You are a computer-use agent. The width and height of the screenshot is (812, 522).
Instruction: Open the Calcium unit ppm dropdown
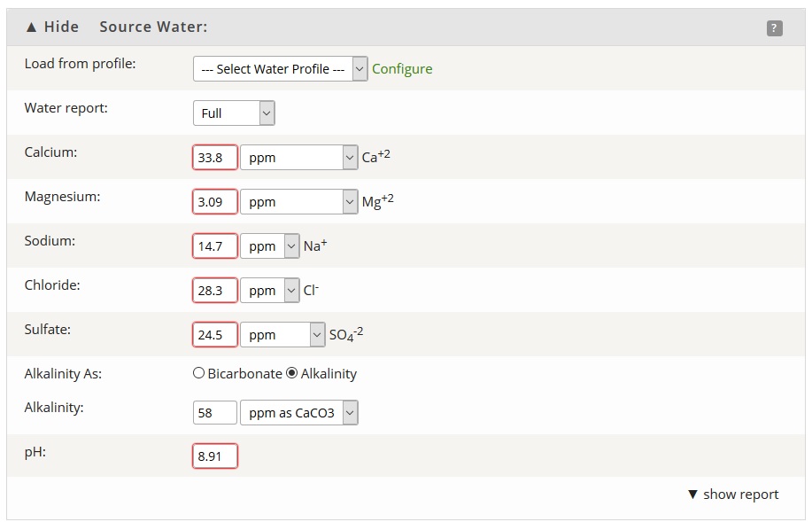point(298,158)
